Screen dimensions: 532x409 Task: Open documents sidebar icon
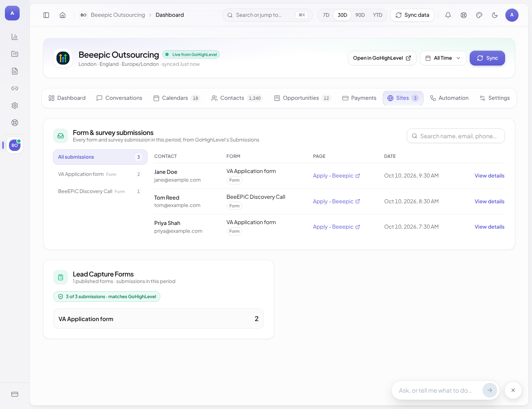15,71
